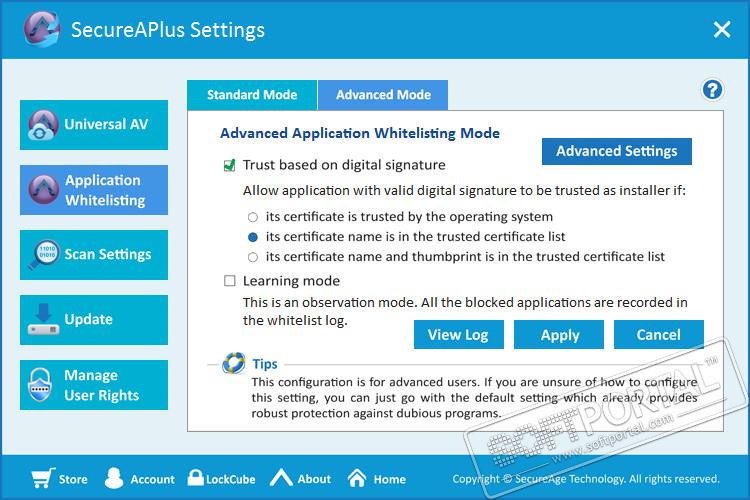Cancel the settings changes
This screenshot has width=750, height=500.
(x=659, y=334)
